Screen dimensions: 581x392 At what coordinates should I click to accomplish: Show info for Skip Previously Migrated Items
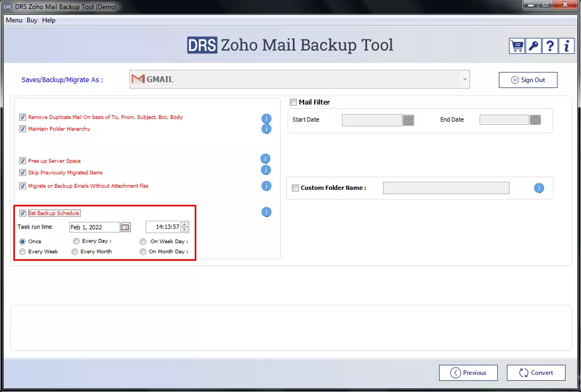coord(266,170)
